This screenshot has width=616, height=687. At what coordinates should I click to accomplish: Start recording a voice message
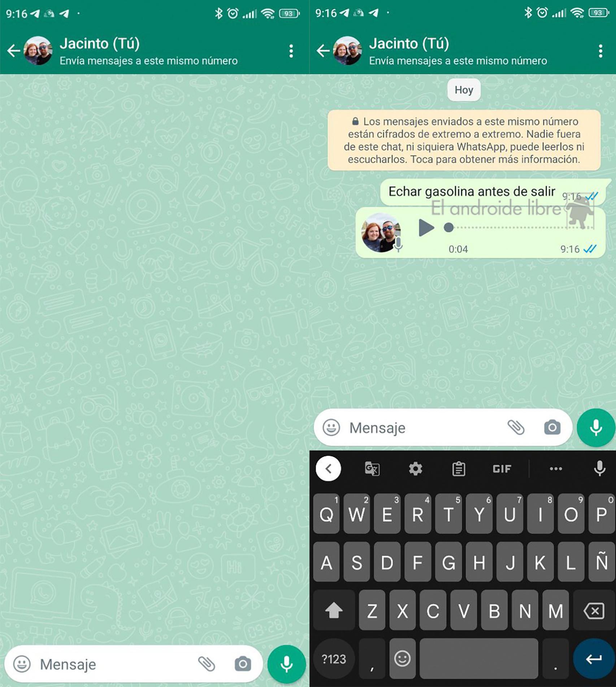(596, 428)
